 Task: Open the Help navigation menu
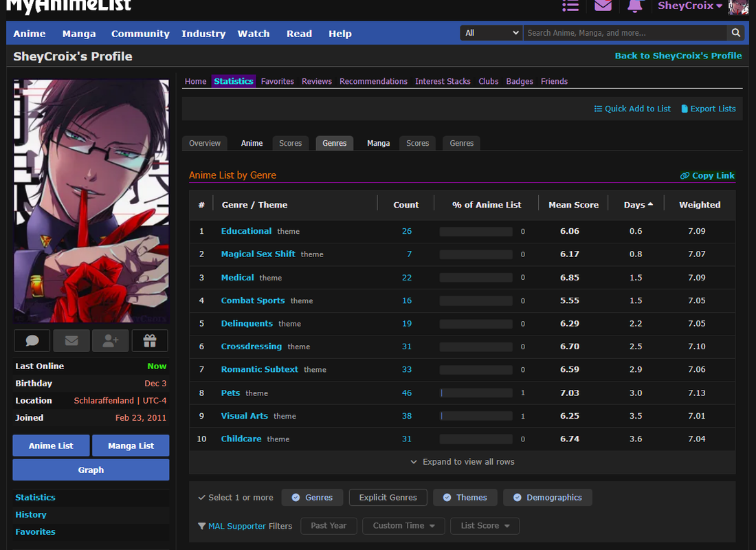coord(340,34)
